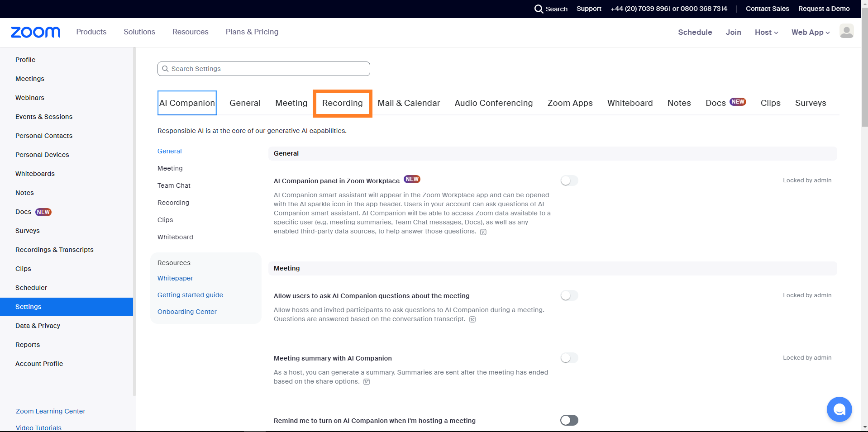This screenshot has width=868, height=432.
Task: Click the Schedule link
Action: coord(695,32)
